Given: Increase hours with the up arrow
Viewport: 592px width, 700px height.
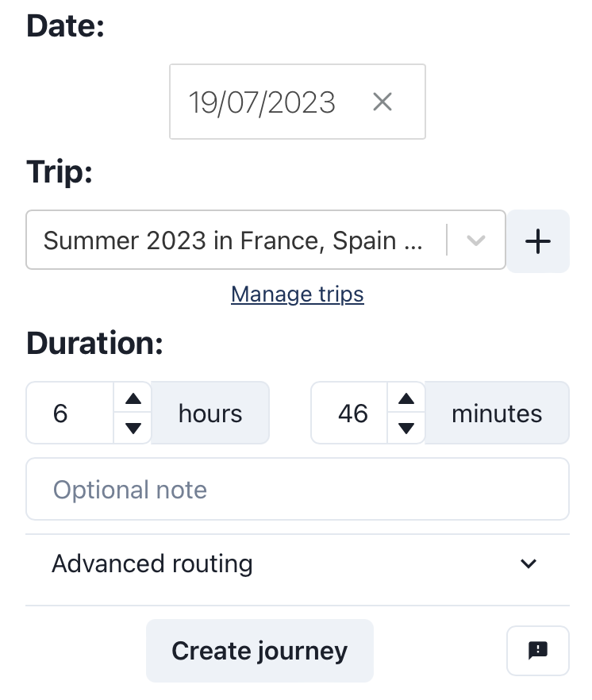Looking at the screenshot, I should [x=133, y=399].
